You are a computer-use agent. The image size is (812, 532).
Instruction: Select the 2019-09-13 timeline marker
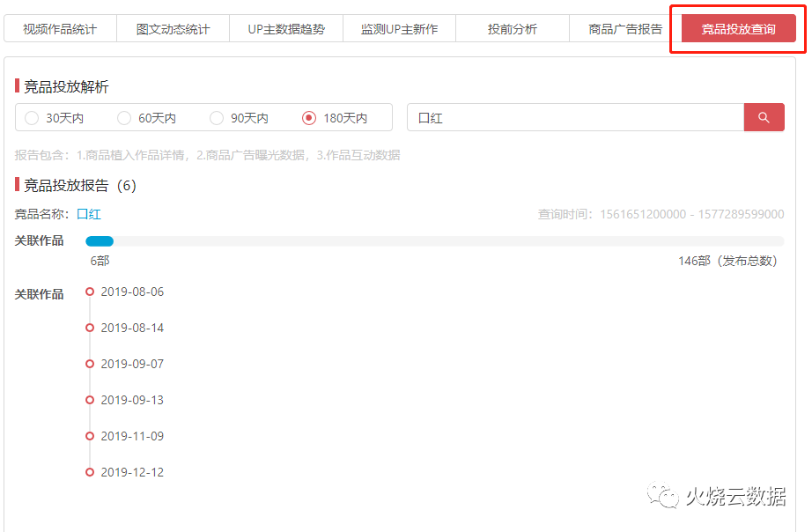pos(90,400)
